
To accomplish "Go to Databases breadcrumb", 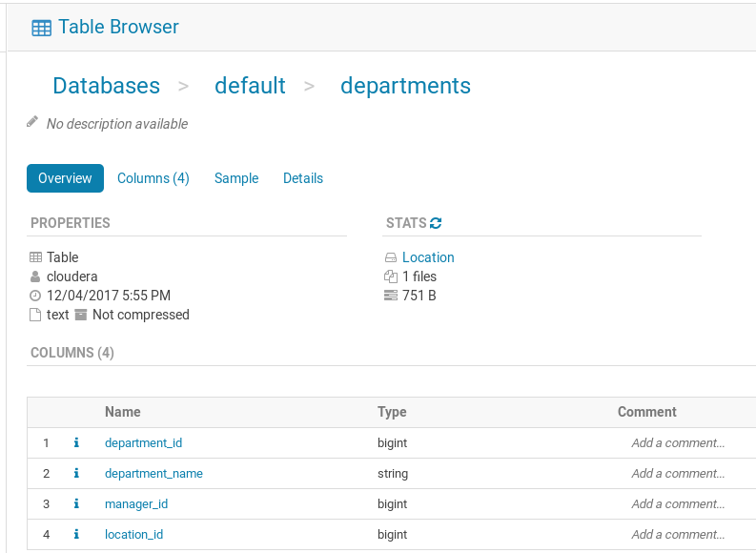I will coord(106,86).
